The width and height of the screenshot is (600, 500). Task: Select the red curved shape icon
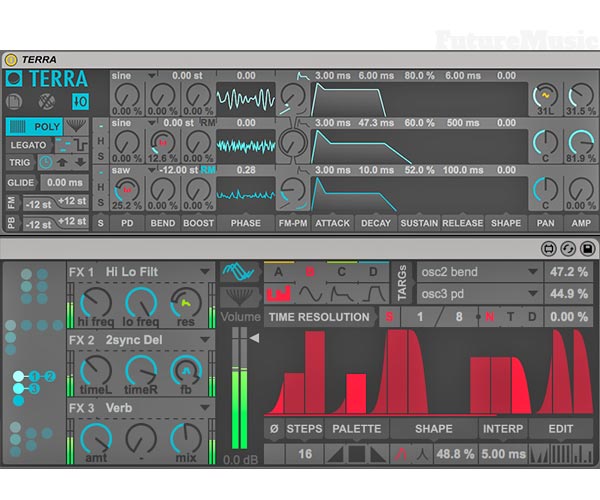(401, 454)
